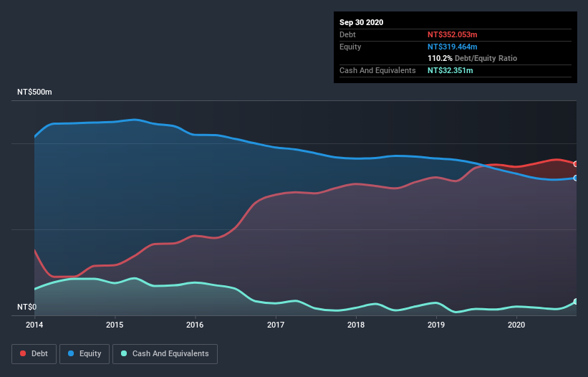Click the 2018 x-axis label
Screen dimensions: 588x377
click(356, 325)
